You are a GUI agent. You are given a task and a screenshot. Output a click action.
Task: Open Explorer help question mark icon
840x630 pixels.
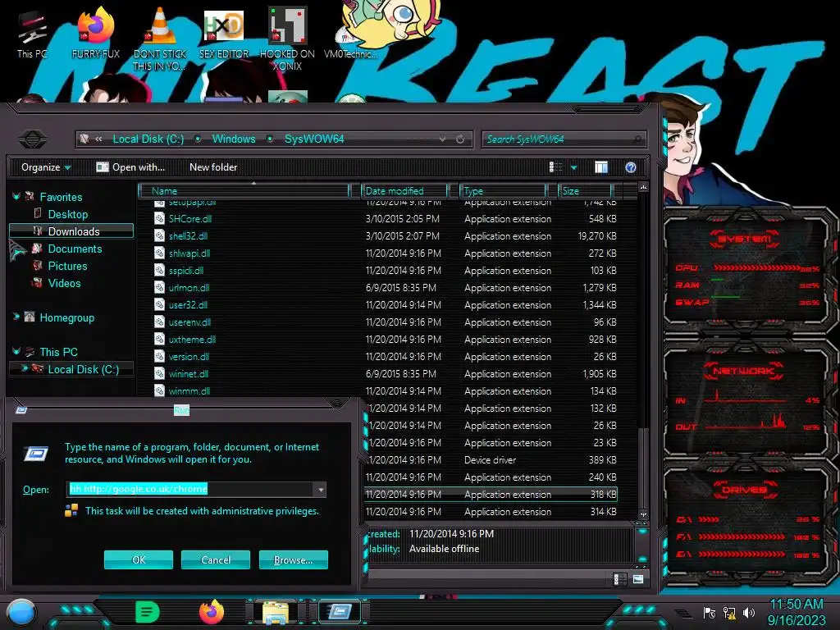click(x=631, y=167)
